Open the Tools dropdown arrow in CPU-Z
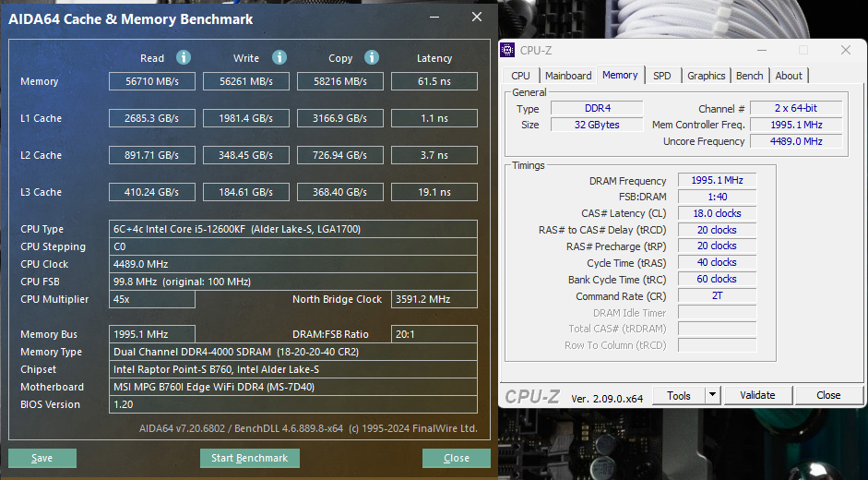The image size is (868, 480). pyautogui.click(x=712, y=395)
